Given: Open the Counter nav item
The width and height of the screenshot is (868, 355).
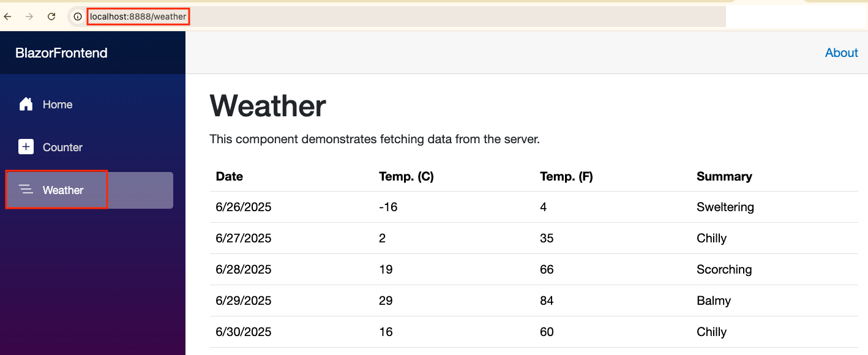Looking at the screenshot, I should 62,148.
